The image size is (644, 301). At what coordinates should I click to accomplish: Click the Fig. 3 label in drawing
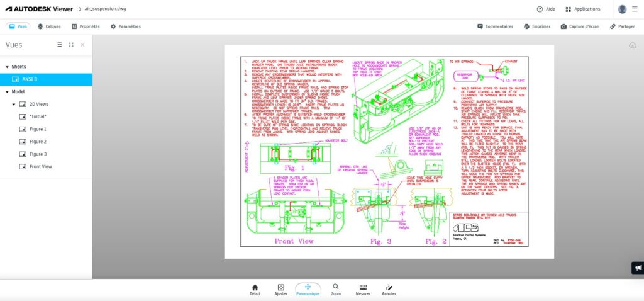pos(380,241)
